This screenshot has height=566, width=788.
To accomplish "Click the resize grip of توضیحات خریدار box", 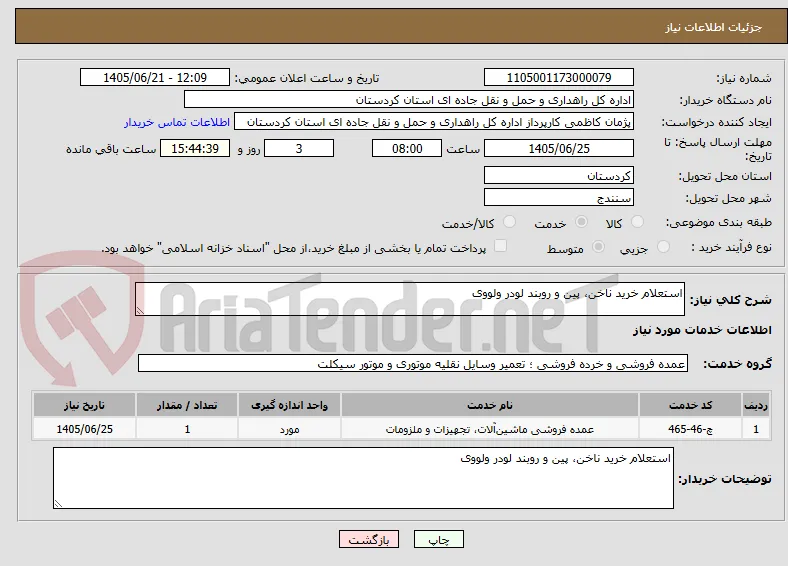I will [x=58, y=504].
